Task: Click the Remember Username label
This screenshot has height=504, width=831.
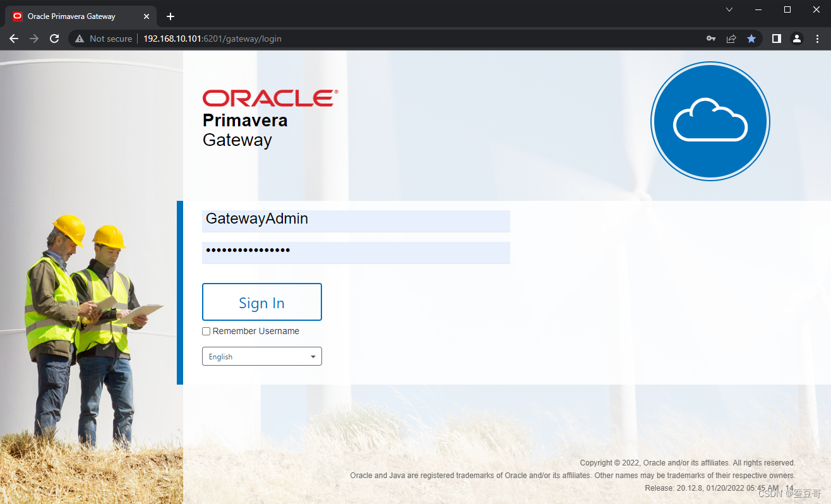Action: (256, 331)
